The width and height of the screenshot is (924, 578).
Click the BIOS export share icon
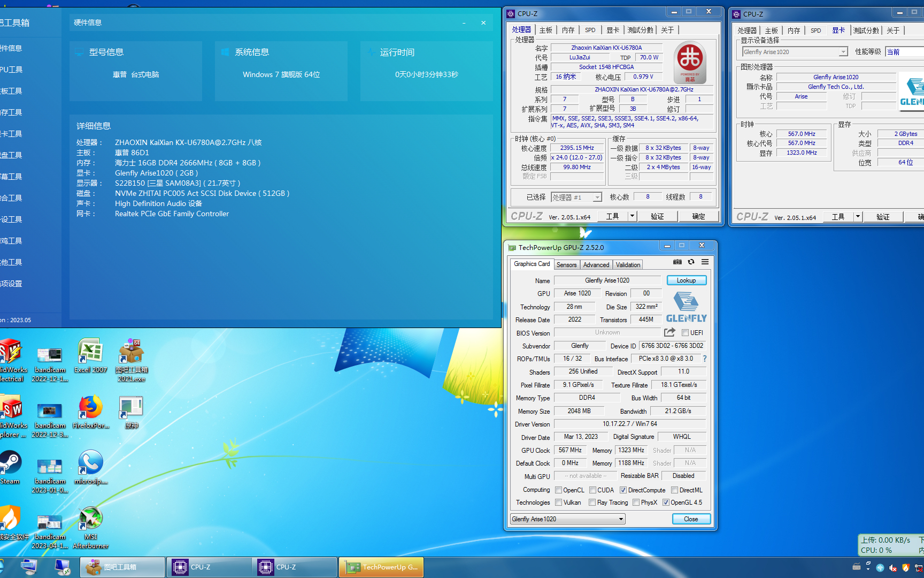[x=669, y=332]
